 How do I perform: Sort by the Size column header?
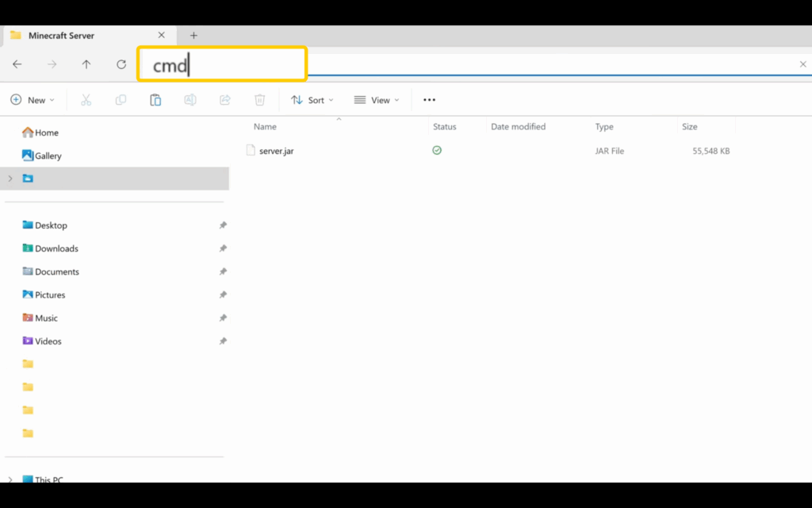tap(689, 126)
